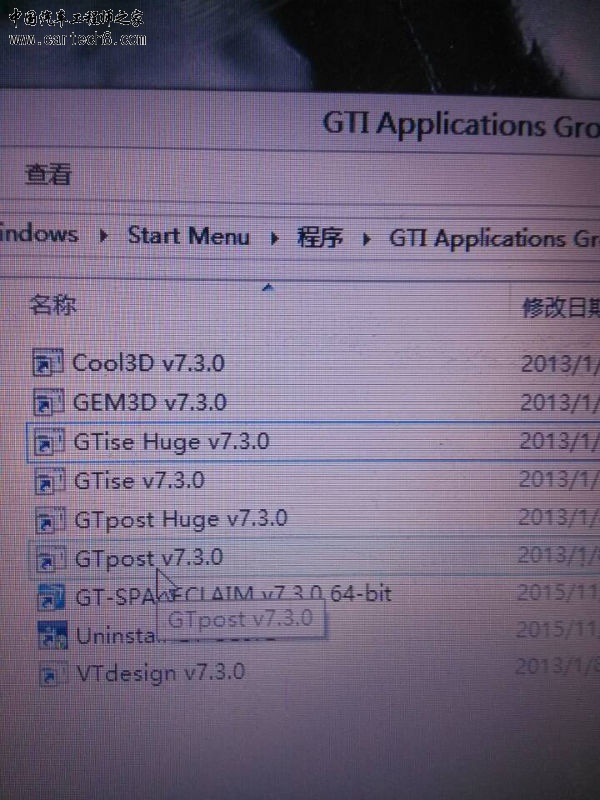600x800 pixels.
Task: Select the GTise v7.3.0 file name
Action: 139,480
